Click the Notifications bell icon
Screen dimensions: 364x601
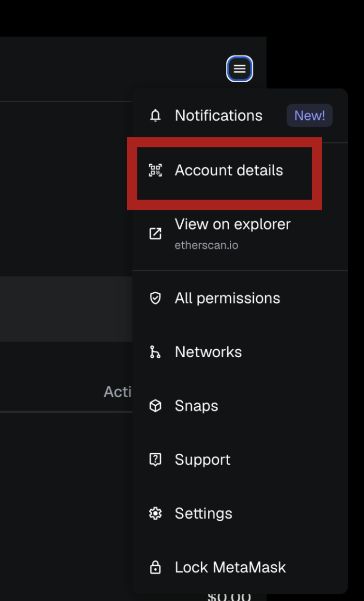155,115
